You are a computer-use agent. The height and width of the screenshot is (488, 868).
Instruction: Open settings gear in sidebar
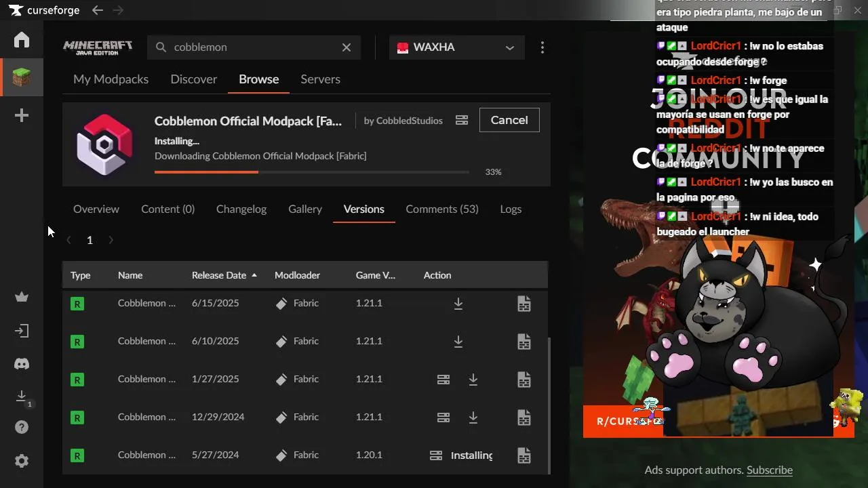pyautogui.click(x=22, y=461)
